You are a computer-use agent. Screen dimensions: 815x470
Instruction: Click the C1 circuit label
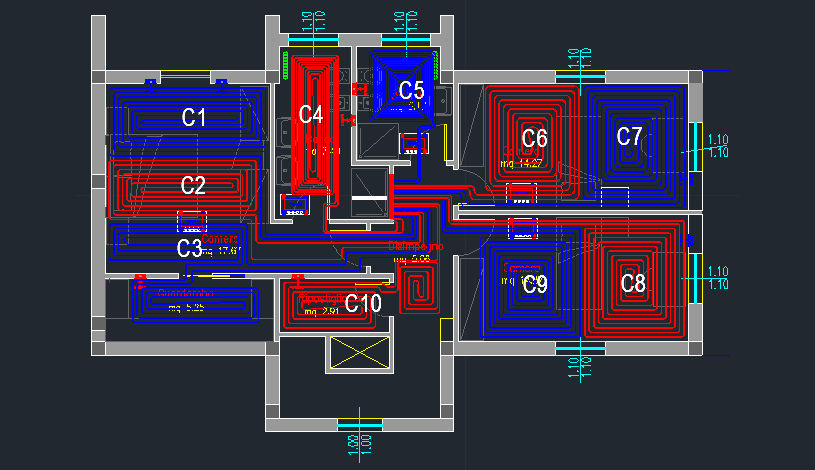[x=193, y=117]
